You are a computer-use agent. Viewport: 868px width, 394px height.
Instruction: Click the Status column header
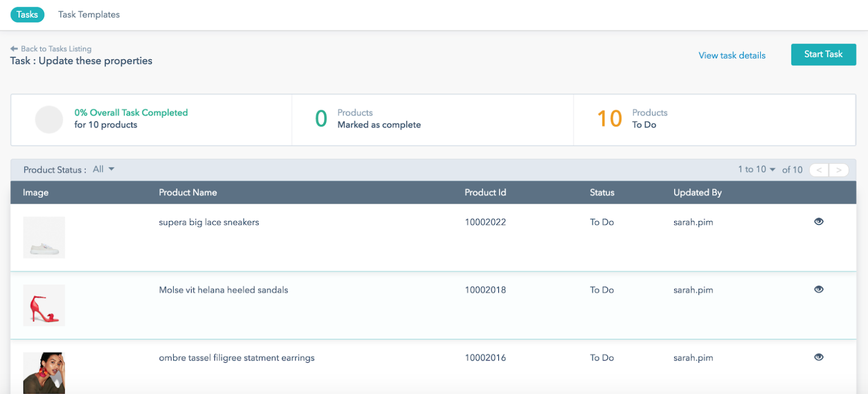602,193
